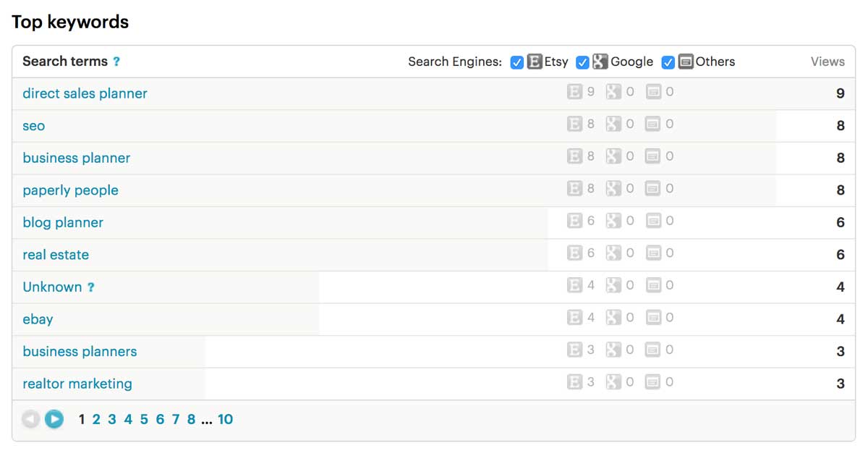Select the realtor marketing search term
This screenshot has height=456, width=868.
(77, 384)
